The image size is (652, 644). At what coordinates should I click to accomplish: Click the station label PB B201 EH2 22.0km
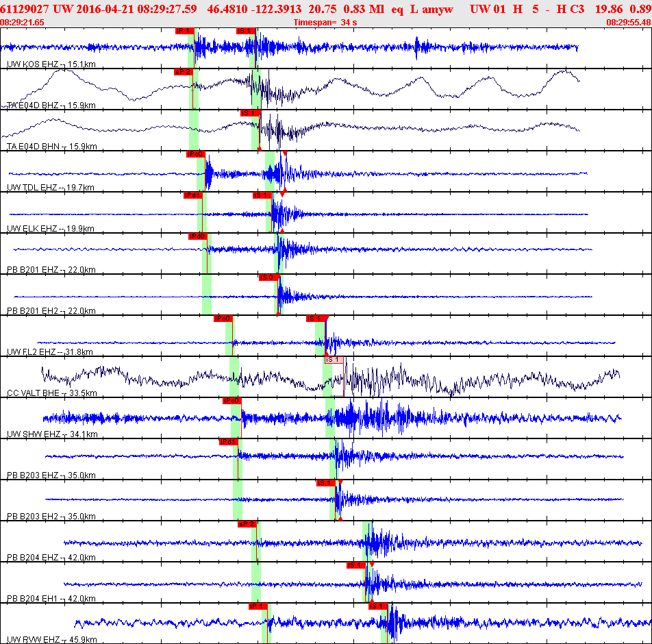pos(51,311)
